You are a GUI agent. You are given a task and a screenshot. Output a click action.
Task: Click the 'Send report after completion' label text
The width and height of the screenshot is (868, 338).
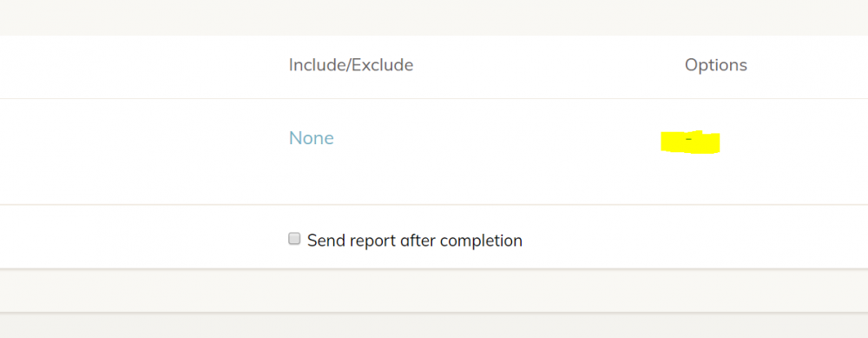click(x=415, y=241)
